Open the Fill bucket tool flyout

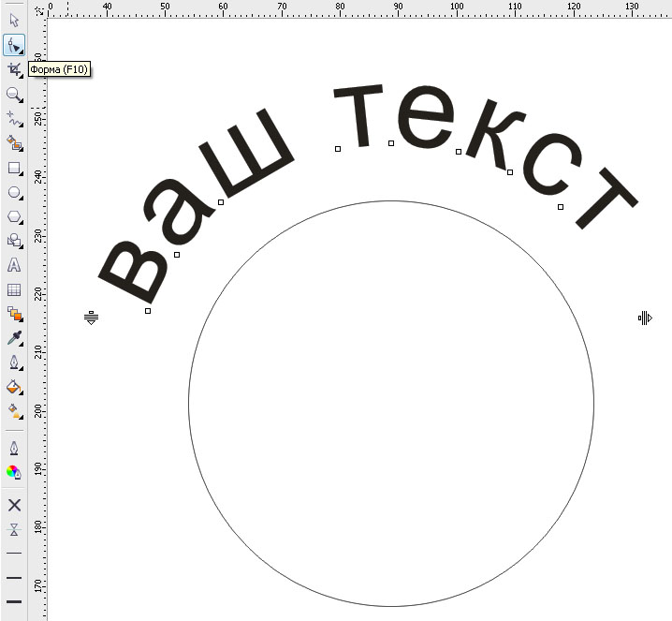[14, 387]
